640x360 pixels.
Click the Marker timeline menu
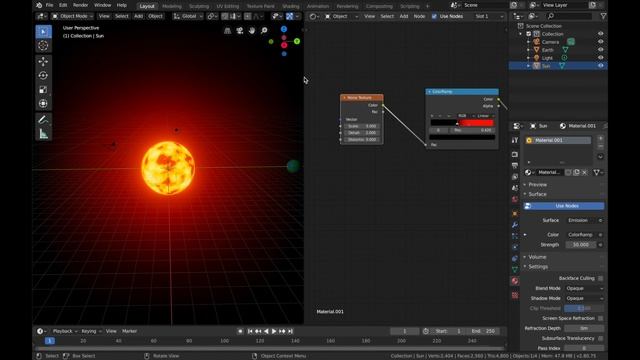tap(129, 331)
